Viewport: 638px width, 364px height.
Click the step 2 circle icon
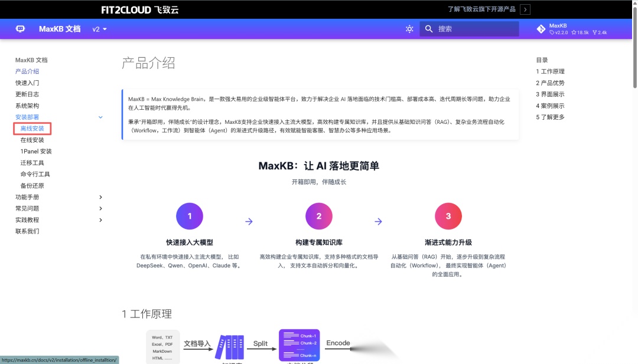319,216
